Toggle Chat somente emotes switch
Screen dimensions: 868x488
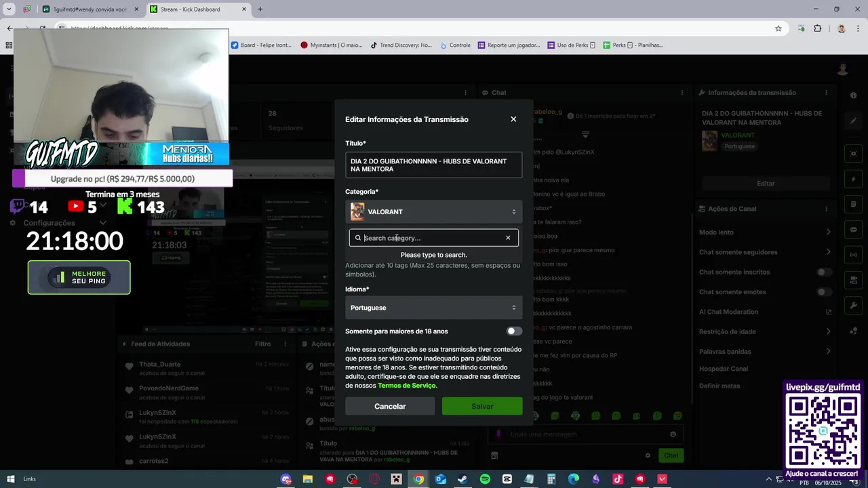click(x=824, y=292)
